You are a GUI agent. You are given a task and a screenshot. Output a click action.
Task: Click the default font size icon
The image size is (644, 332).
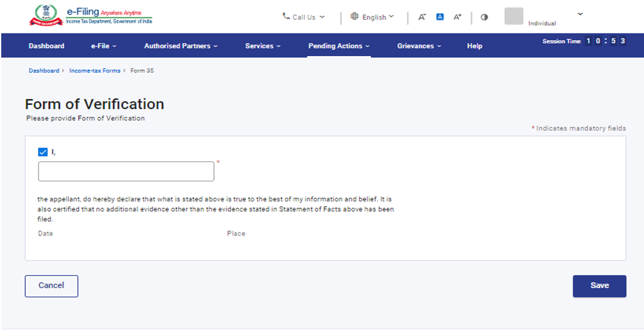pos(440,17)
